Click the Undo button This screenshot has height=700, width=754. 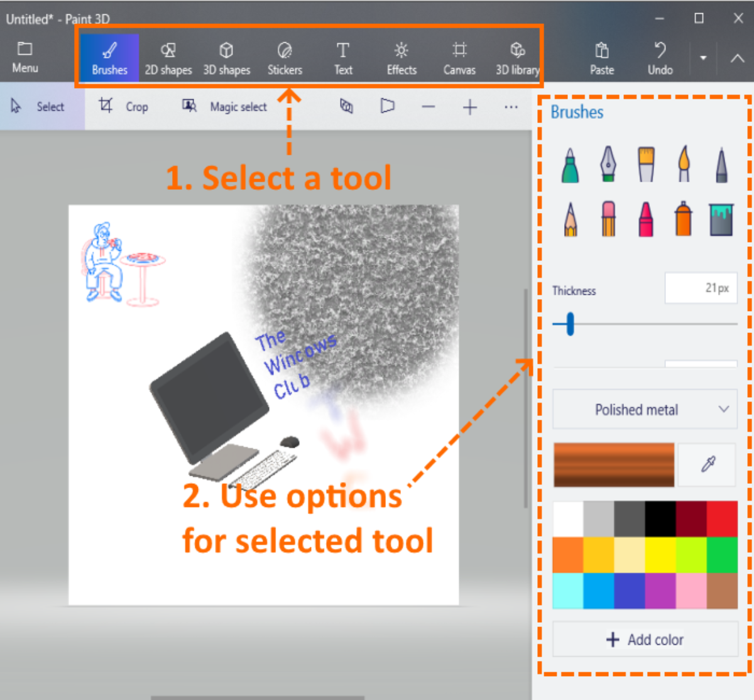pos(660,58)
